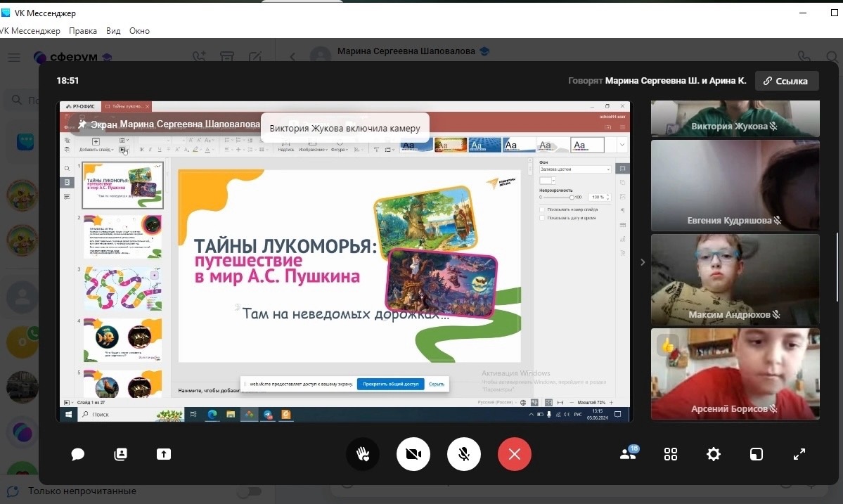Screen dimensions: 843x504
Task: Go back using chevron beside chat header
Action: coord(292,56)
